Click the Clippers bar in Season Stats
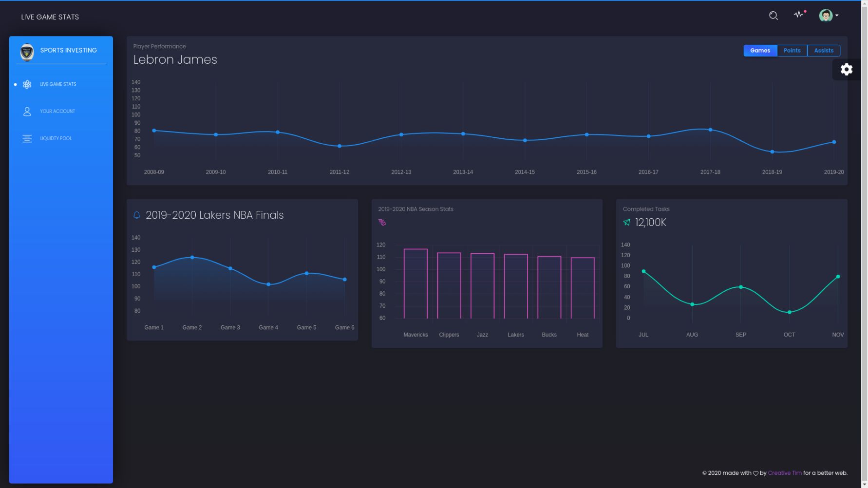This screenshot has width=868, height=488. point(449,285)
